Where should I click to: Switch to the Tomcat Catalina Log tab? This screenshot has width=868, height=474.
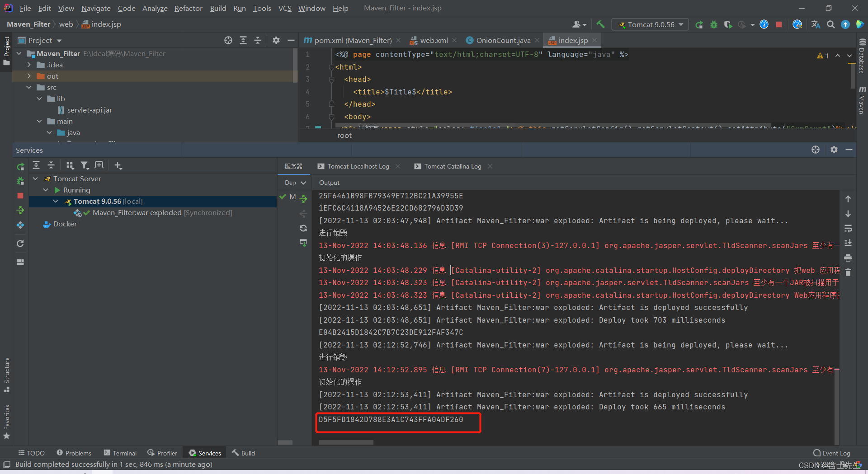[x=452, y=166]
